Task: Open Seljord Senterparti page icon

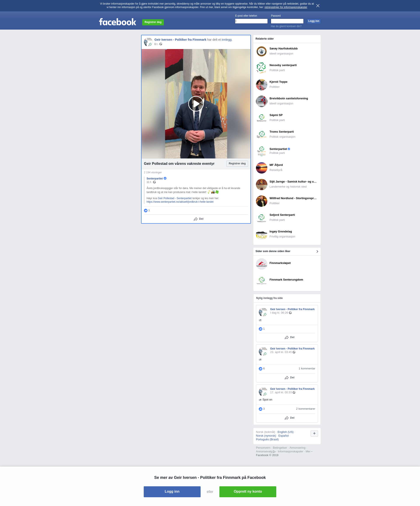Action: pos(262,218)
